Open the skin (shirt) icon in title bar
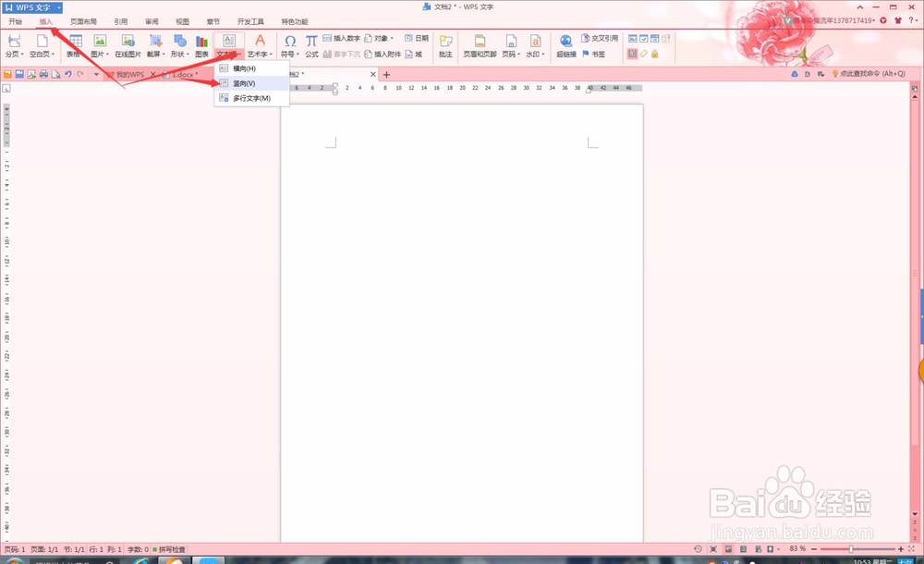This screenshot has height=564, width=924. 897,20
